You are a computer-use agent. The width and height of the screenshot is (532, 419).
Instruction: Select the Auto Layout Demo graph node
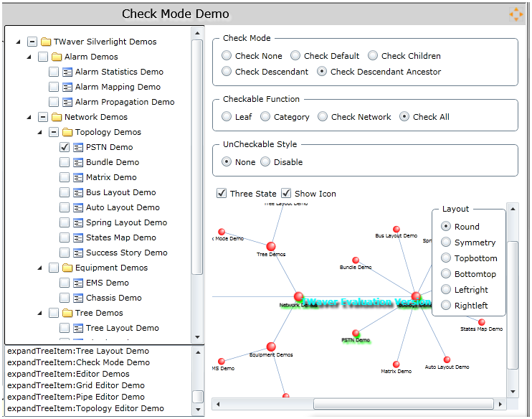click(447, 359)
